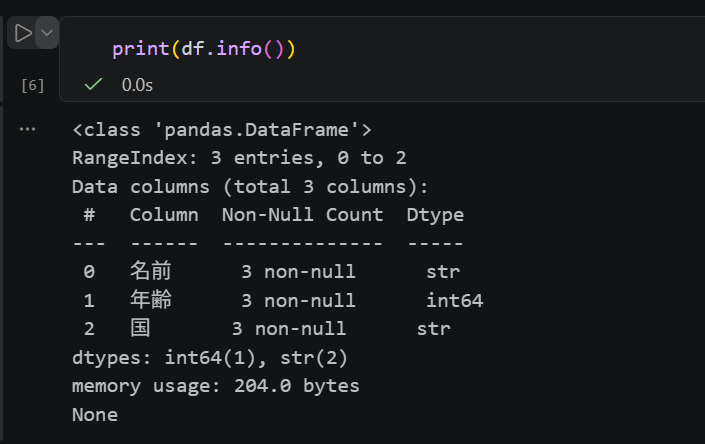705x444 pixels.
Task: Click the Dtype header text
Action: coord(435,215)
